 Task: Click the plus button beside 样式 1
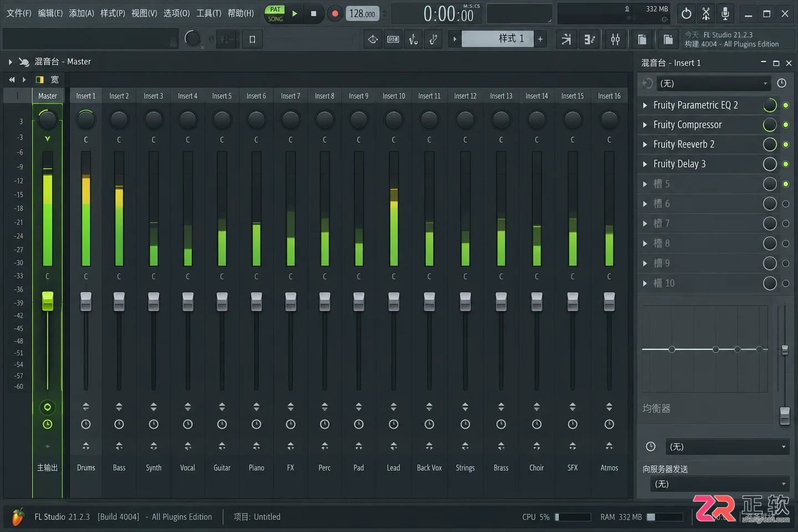click(x=540, y=39)
